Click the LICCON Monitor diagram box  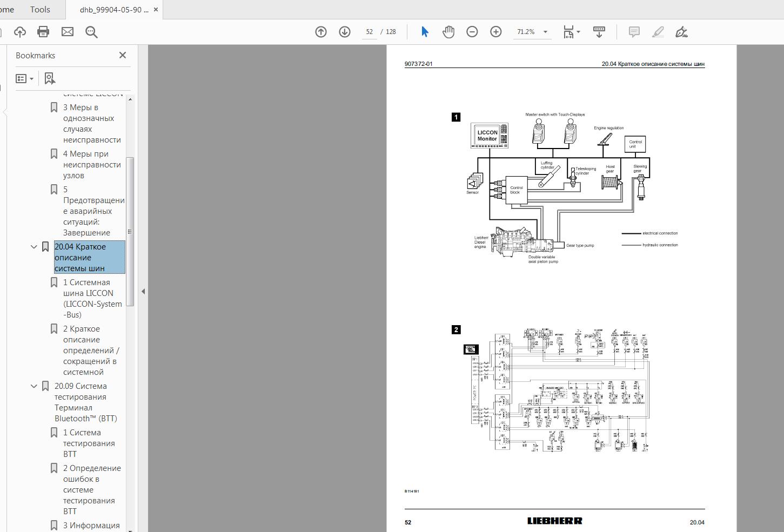point(489,136)
